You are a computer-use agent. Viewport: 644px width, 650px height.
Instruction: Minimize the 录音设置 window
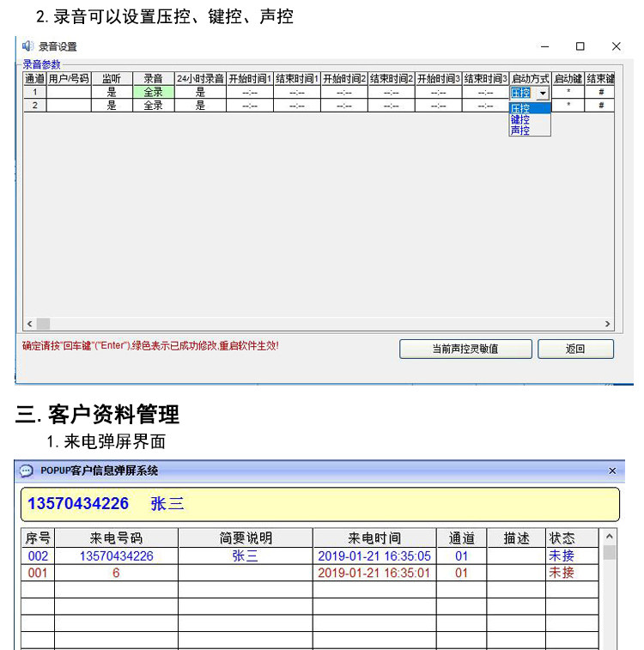click(545, 47)
